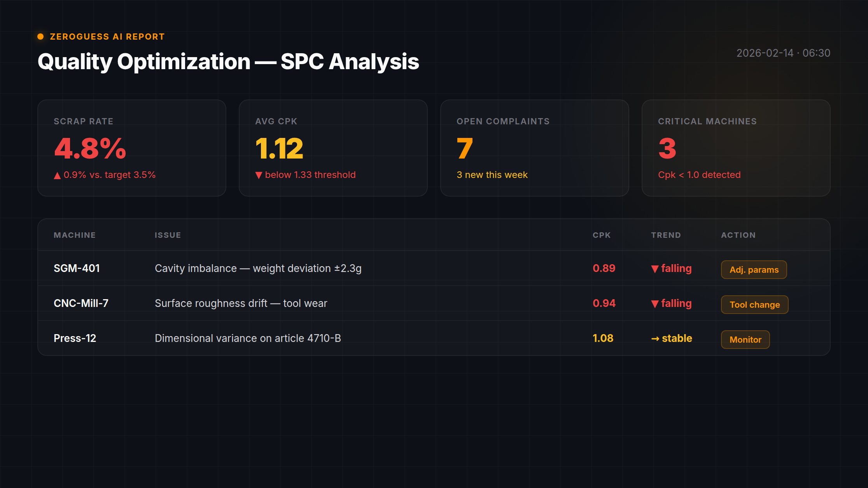Select the Critical Machines indicator showing 3
The width and height of the screenshot is (868, 488).
click(x=736, y=148)
